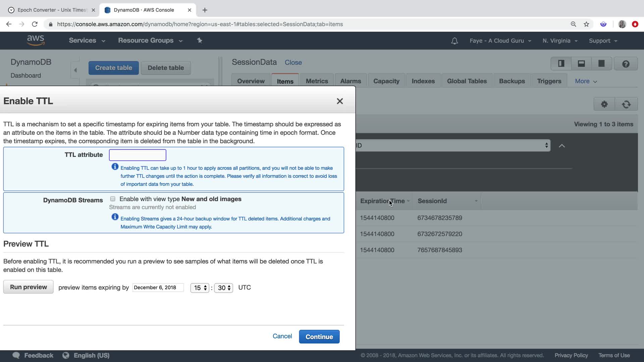Click the pin shortcut icon in navbar
The image size is (644, 362).
pos(200,41)
